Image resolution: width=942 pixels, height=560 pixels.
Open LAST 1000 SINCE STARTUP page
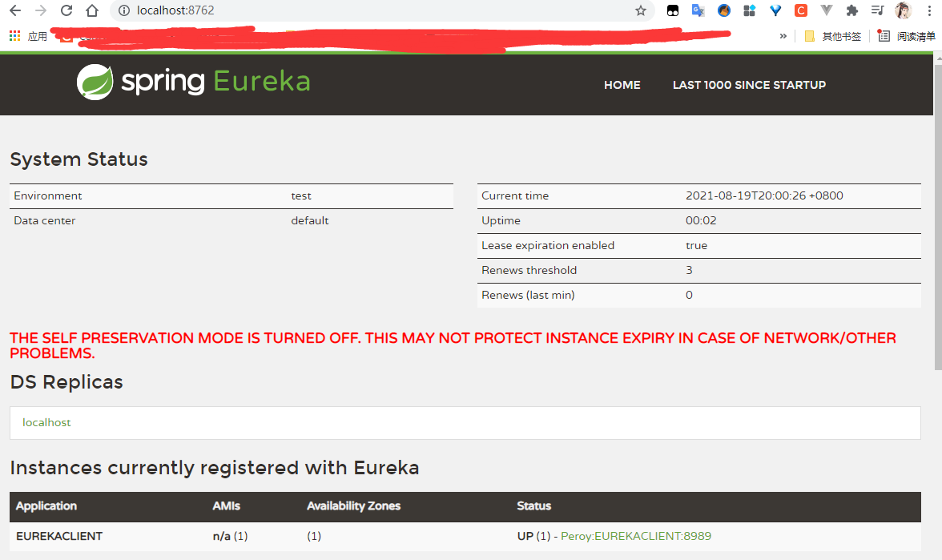click(x=749, y=85)
